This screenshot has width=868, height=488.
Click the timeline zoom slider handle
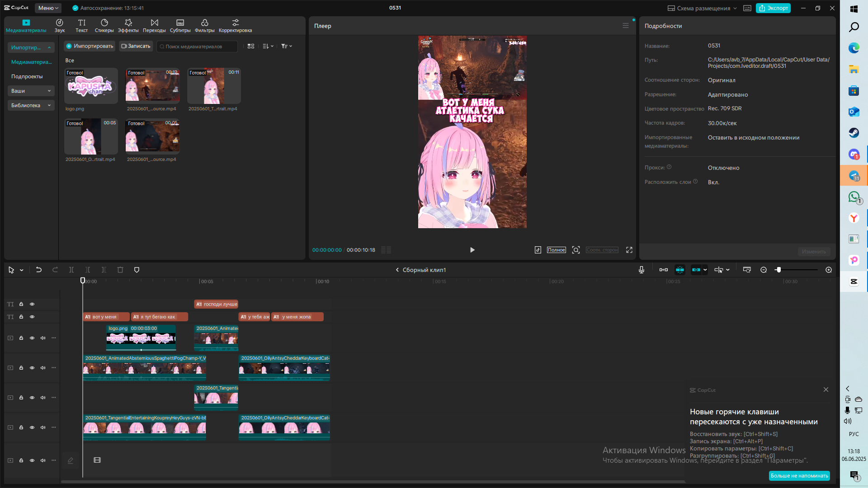(x=778, y=270)
